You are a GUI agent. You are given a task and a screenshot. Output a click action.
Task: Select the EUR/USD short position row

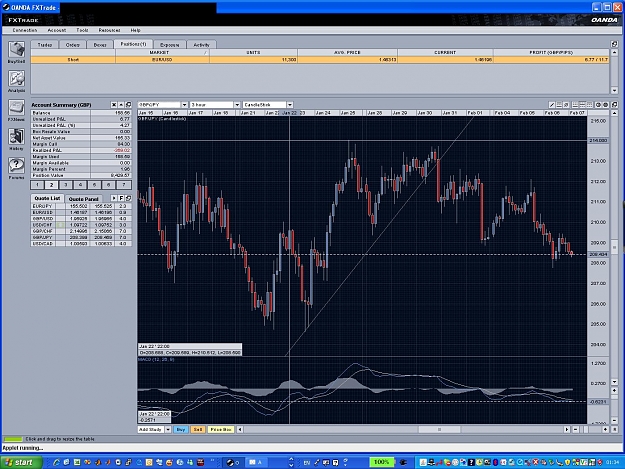click(x=320, y=60)
